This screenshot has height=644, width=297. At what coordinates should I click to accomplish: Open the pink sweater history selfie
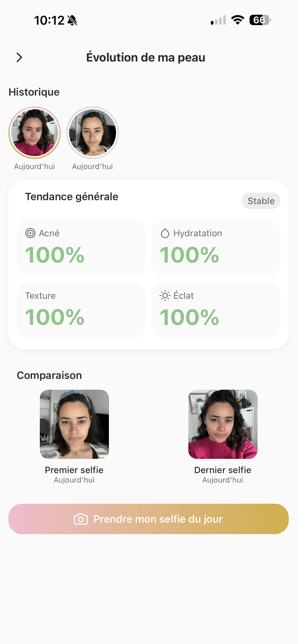[x=35, y=132]
